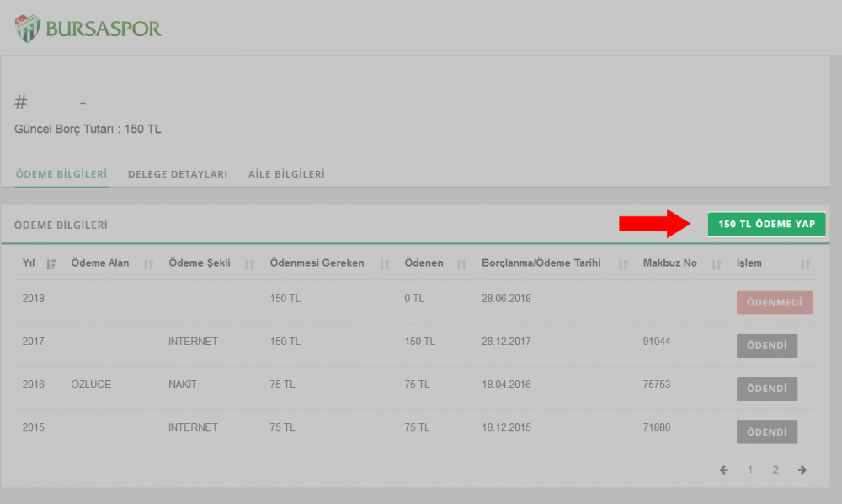
Task: Select page 2 in pagination
Action: click(x=775, y=470)
